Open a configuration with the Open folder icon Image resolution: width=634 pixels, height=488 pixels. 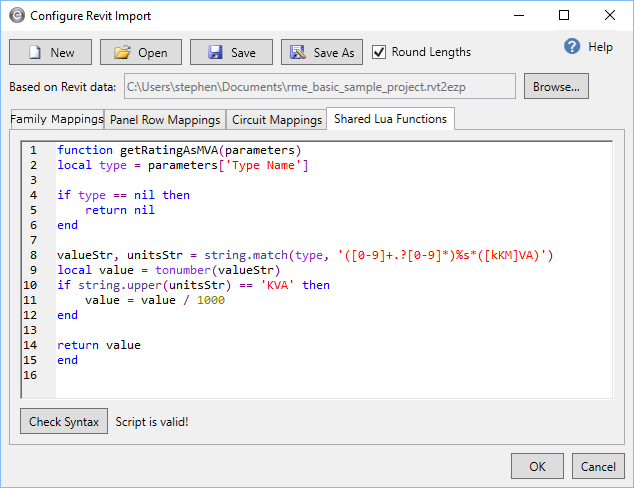click(141, 52)
